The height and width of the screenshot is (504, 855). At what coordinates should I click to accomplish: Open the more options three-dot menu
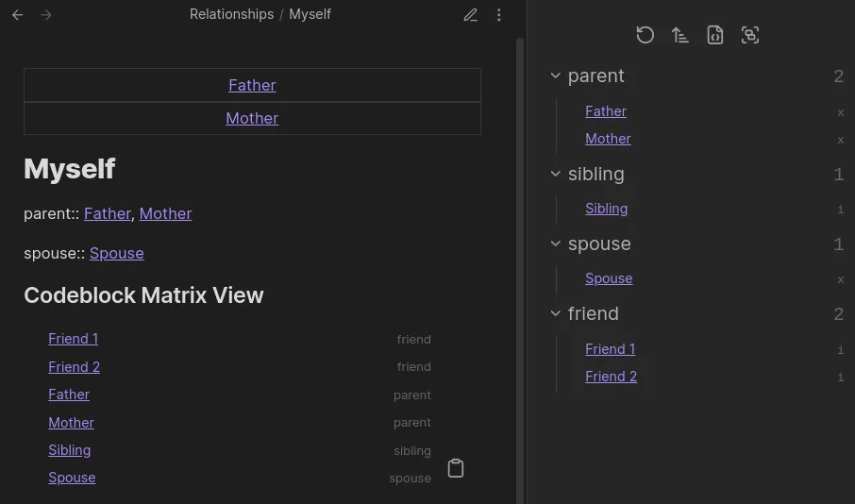[x=499, y=15]
